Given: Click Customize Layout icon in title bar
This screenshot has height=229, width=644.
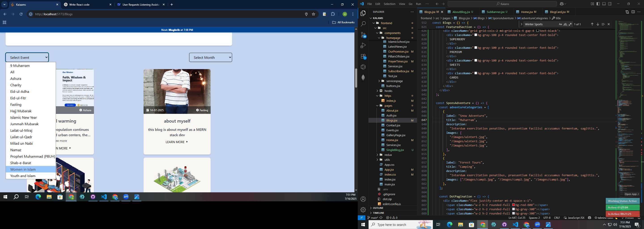Looking at the screenshot, I should [x=592, y=4].
